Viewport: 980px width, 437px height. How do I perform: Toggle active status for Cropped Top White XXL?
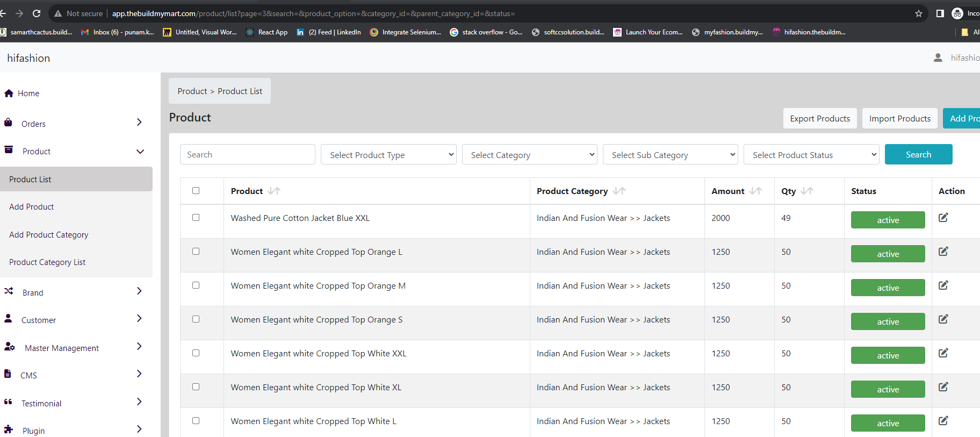(888, 355)
